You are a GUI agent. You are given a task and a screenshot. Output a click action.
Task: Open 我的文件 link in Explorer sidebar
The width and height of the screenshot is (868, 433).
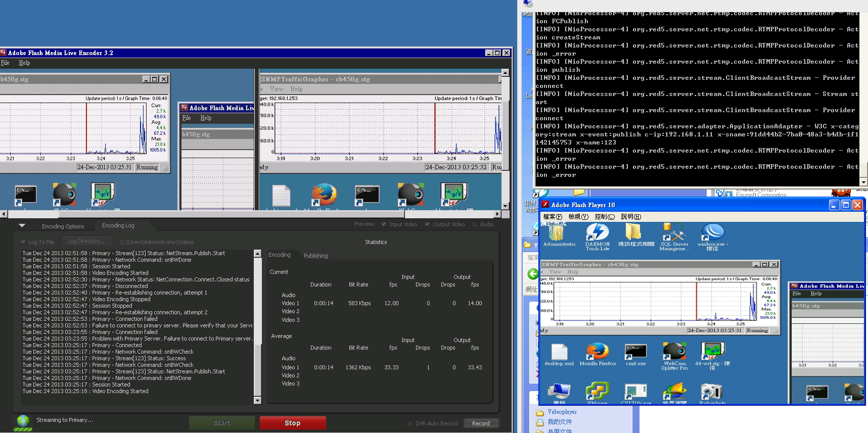coord(560,421)
